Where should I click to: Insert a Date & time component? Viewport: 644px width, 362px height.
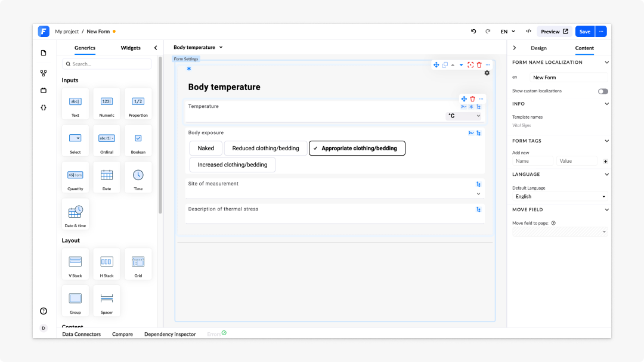click(75, 214)
